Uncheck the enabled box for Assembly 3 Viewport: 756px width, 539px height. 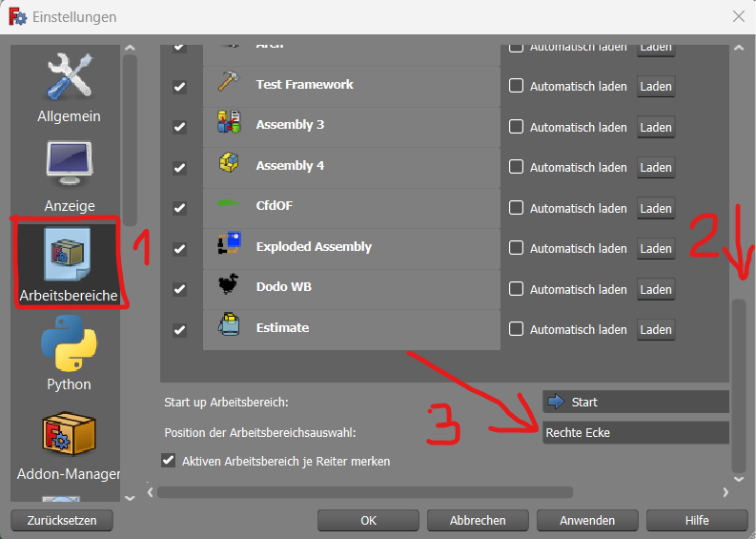point(180,127)
